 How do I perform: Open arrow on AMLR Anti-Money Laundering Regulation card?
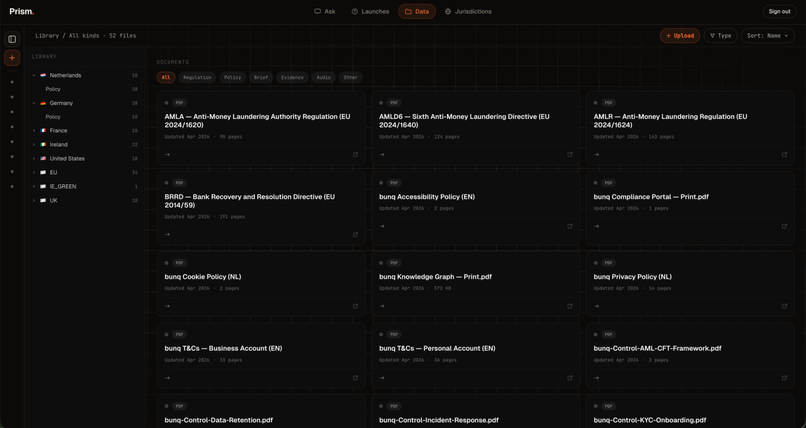click(x=596, y=155)
